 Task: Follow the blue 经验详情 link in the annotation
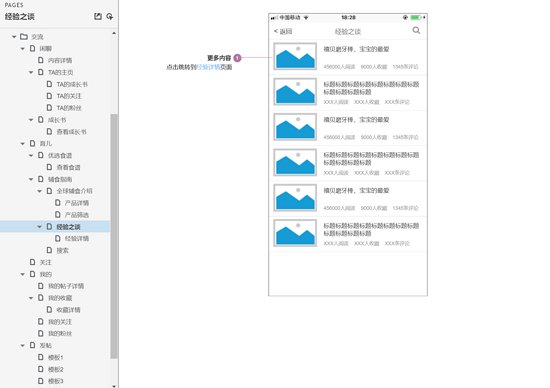coord(209,67)
